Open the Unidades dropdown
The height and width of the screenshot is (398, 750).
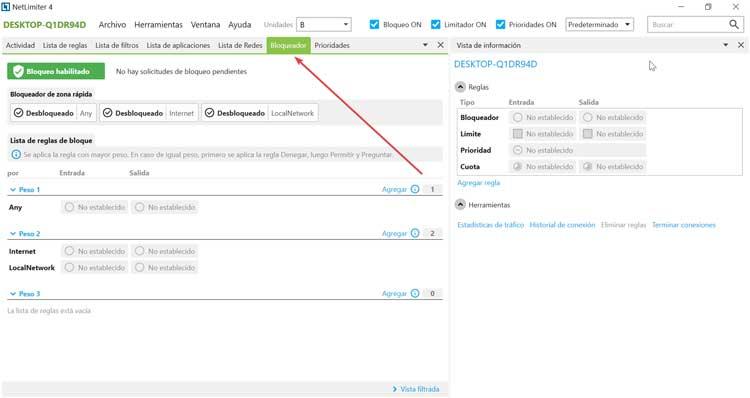324,24
